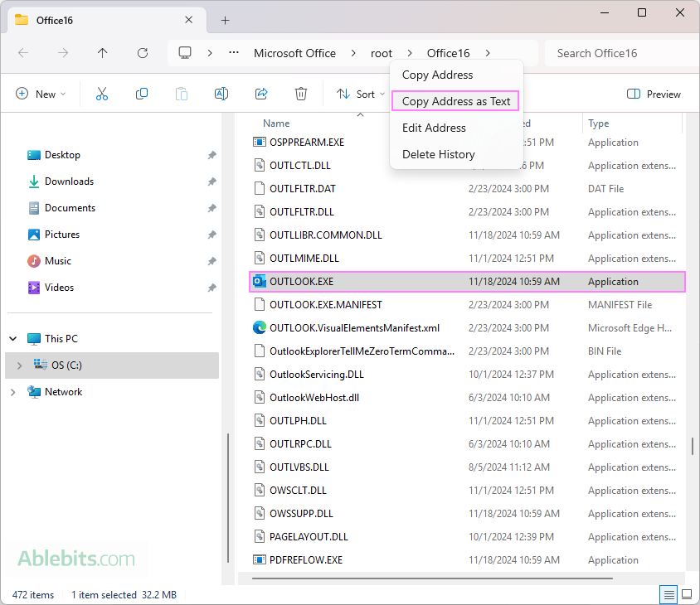Click the Delete trash can icon
The image size is (700, 605).
click(301, 94)
